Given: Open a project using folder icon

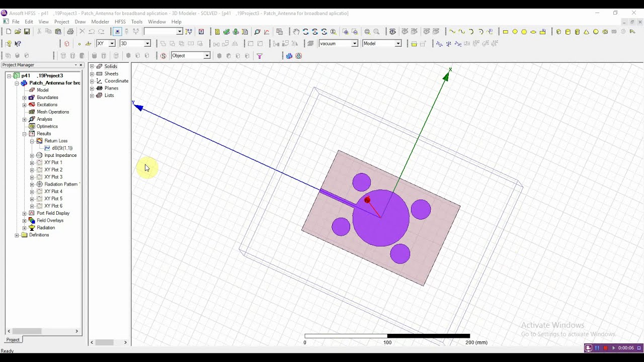Looking at the screenshot, I should pos(18,32).
